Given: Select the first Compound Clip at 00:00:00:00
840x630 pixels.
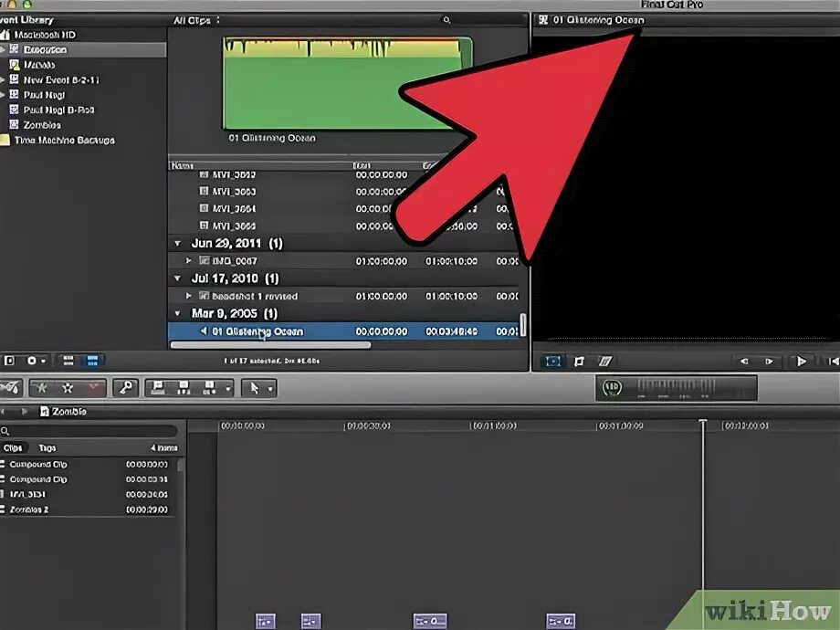Looking at the screenshot, I should (x=89, y=465).
